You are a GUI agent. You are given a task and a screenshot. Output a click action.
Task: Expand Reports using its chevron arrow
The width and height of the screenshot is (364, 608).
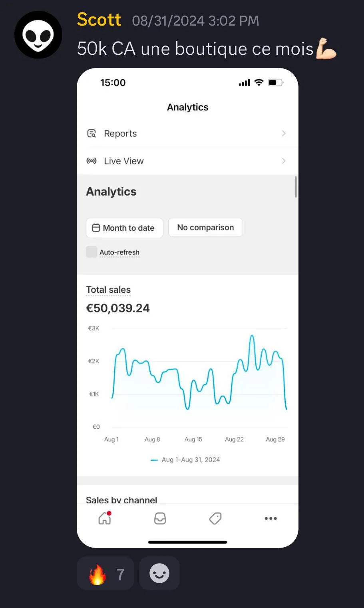[x=284, y=134]
